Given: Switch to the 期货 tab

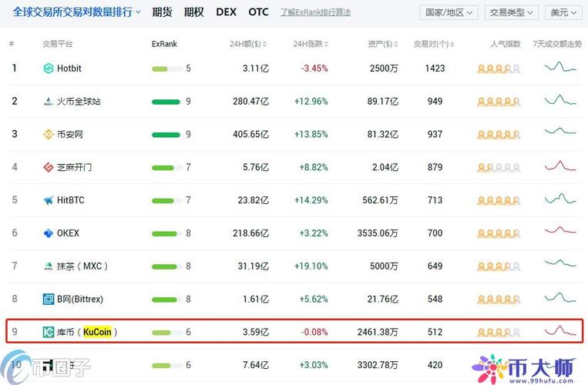Looking at the screenshot, I should pyautogui.click(x=162, y=12).
